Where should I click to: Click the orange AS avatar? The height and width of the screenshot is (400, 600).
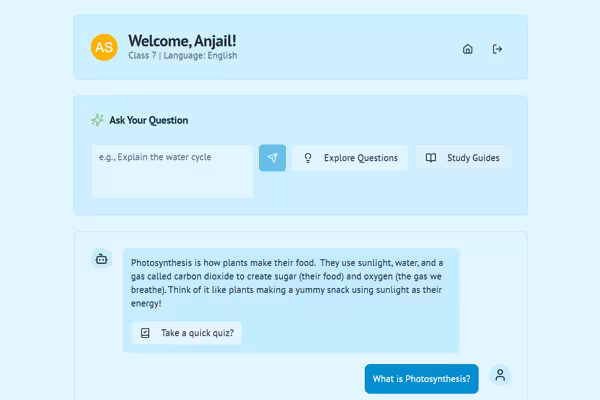click(x=104, y=47)
